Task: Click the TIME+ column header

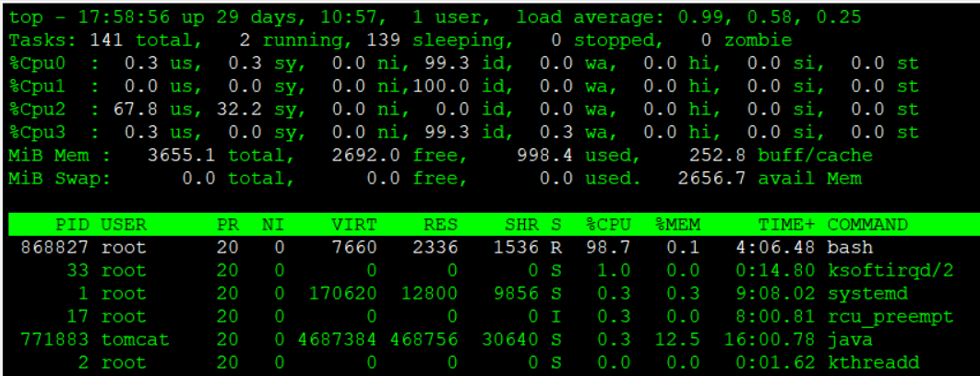Action: [x=787, y=224]
